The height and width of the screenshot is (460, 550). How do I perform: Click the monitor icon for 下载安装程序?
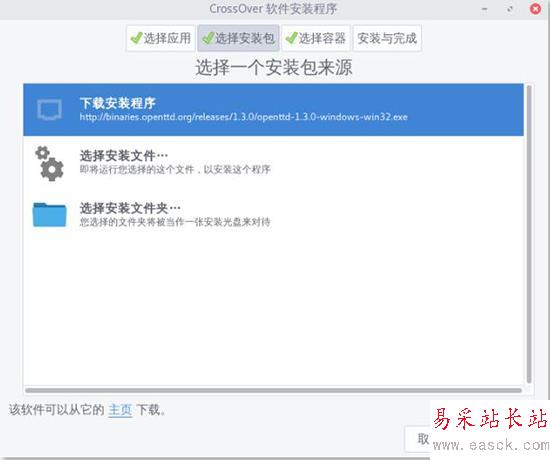point(49,109)
